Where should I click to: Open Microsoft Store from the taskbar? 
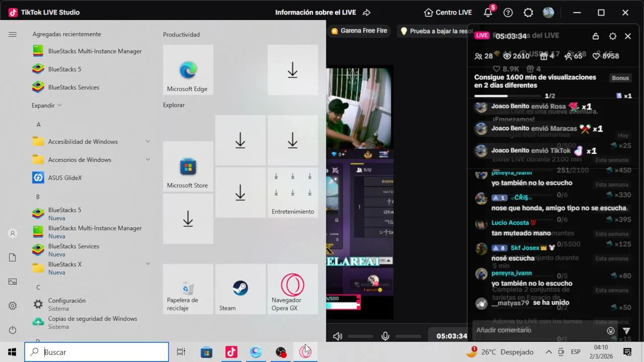(x=206, y=352)
